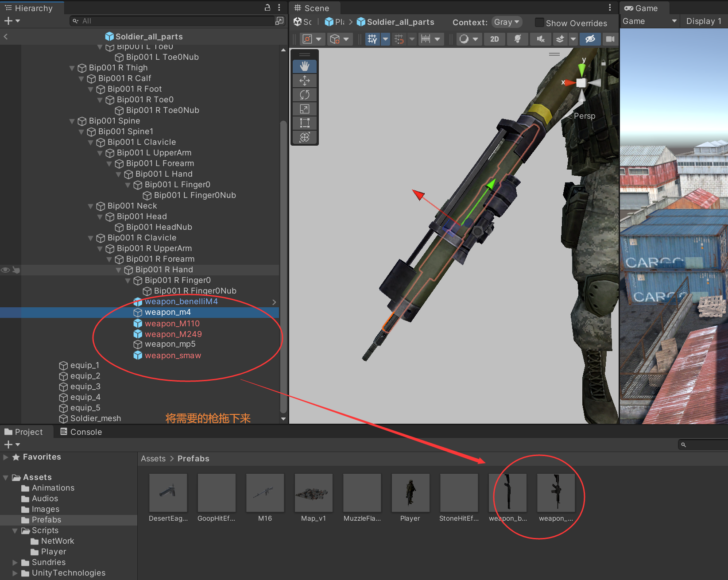Click the snap increment ruler icon
This screenshot has width=728, height=580.
click(426, 39)
